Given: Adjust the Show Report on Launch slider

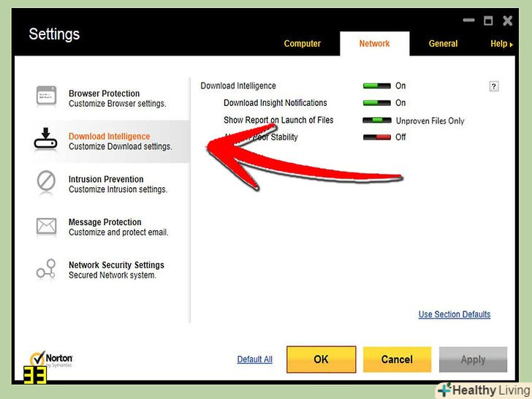Looking at the screenshot, I should tap(376, 120).
